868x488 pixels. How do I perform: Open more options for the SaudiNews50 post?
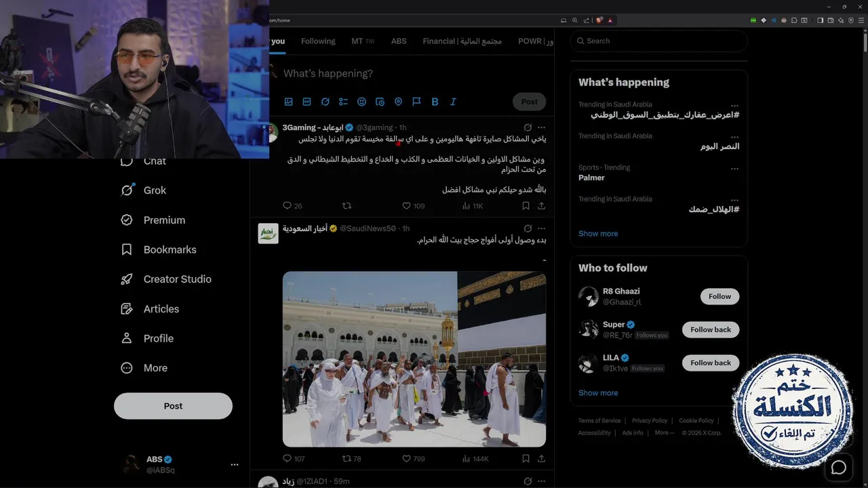[x=541, y=228]
